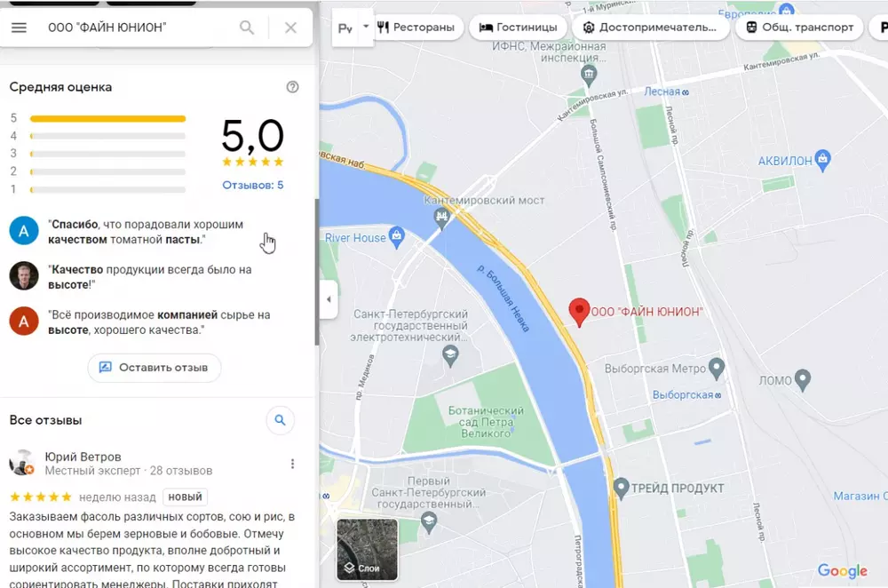This screenshot has height=588, width=888.
Task: Open the hamburger main menu
Action: pyautogui.click(x=19, y=28)
